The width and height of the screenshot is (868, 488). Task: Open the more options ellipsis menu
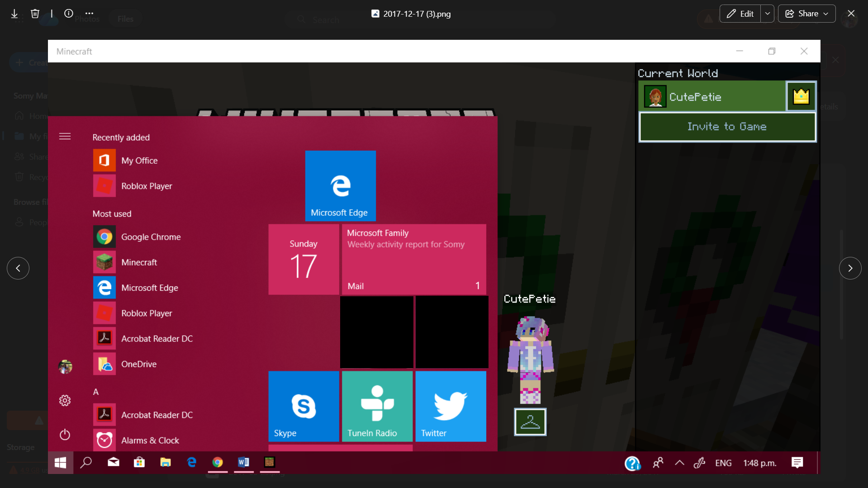coord(90,14)
